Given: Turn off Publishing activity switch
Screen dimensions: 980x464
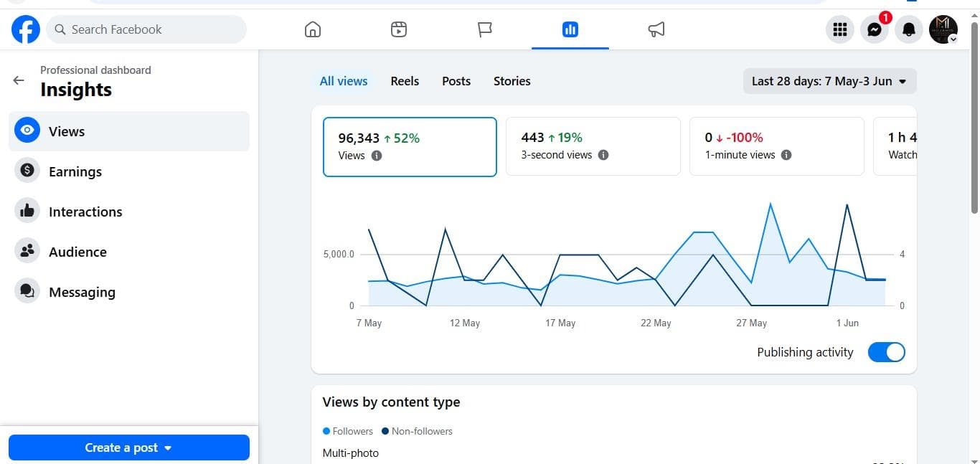Looking at the screenshot, I should [x=887, y=352].
